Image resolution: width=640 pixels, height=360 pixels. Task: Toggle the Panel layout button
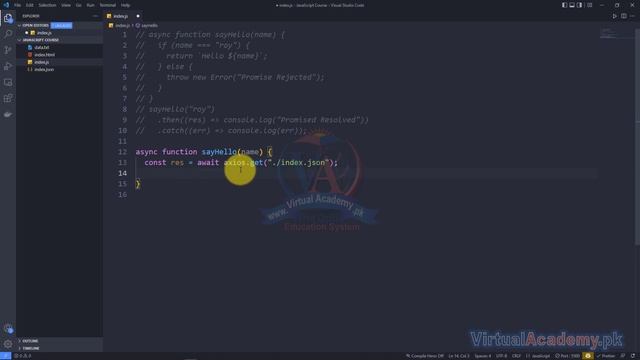tap(572, 5)
